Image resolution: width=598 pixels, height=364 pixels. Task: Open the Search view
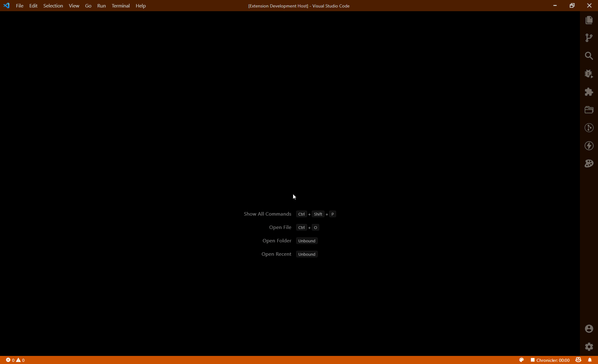pyautogui.click(x=589, y=56)
